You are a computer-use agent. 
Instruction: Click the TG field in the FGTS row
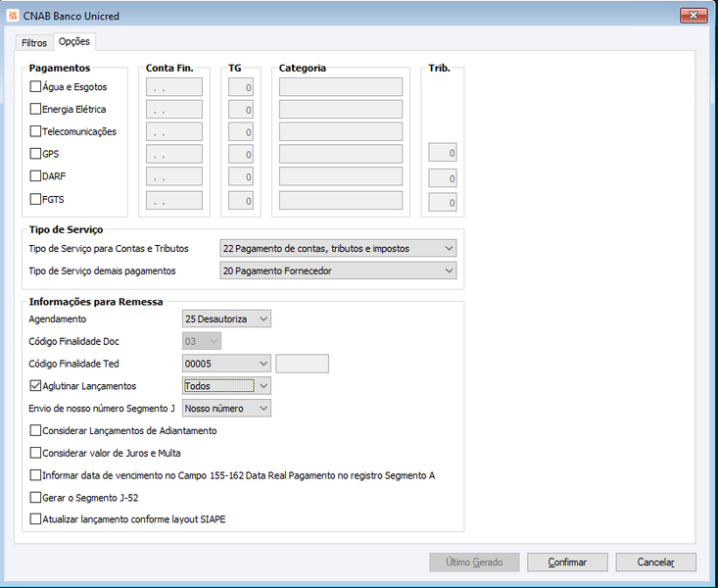(241, 201)
